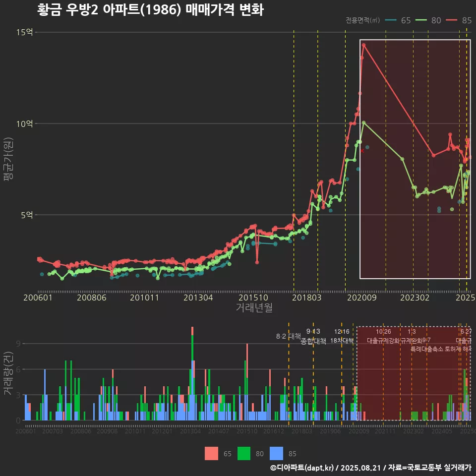Screen dimensions: 476x476
Task: Toggle the green 80 series in top legend
Action: (x=428, y=20)
